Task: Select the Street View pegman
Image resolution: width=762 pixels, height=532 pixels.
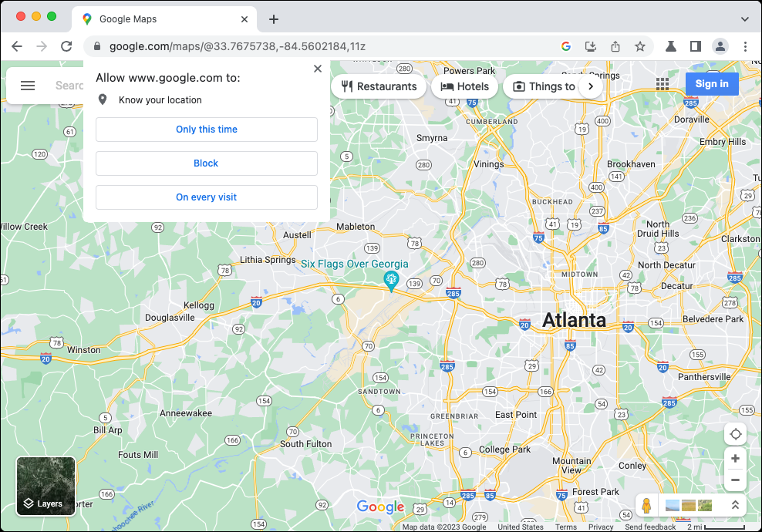Action: pos(646,506)
